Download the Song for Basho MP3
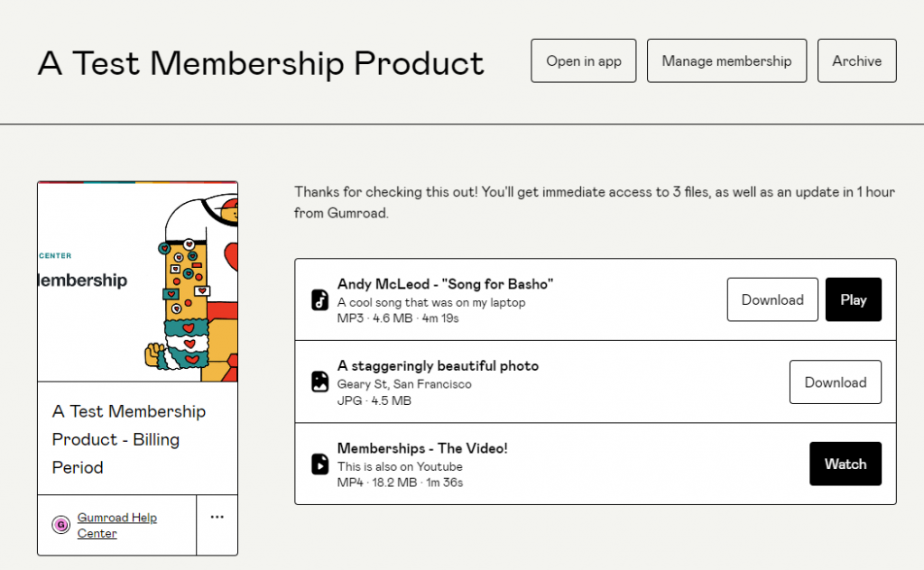Image resolution: width=924 pixels, height=570 pixels. pos(772,299)
